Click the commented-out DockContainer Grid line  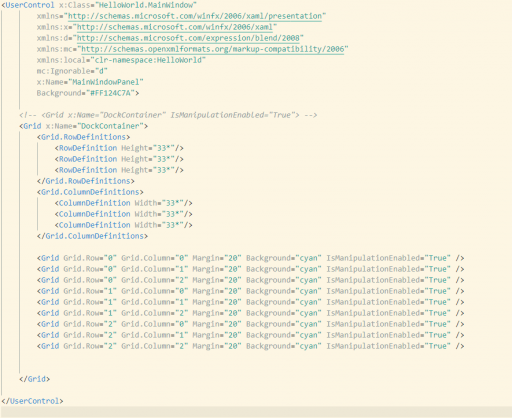point(168,115)
